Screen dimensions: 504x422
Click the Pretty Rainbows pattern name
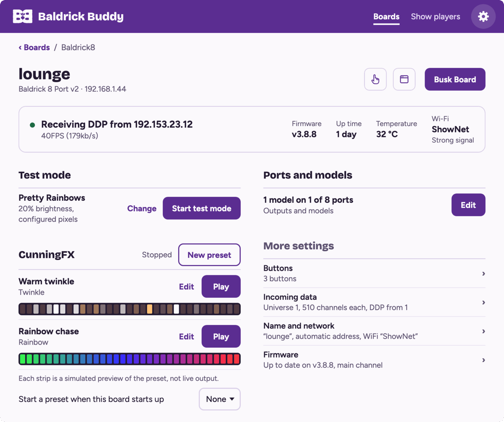(x=52, y=198)
